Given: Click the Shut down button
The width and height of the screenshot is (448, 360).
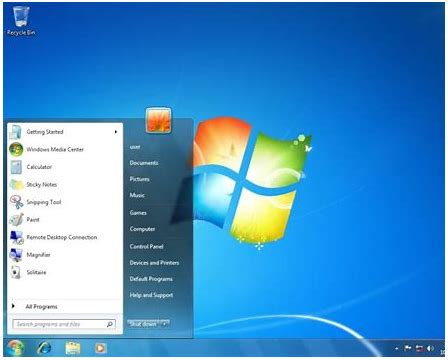Looking at the screenshot, I should coord(144,324).
